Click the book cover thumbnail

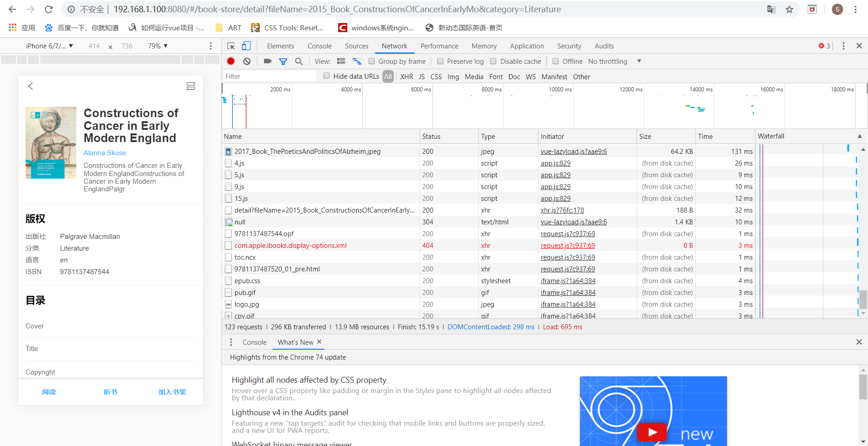pyautogui.click(x=51, y=142)
